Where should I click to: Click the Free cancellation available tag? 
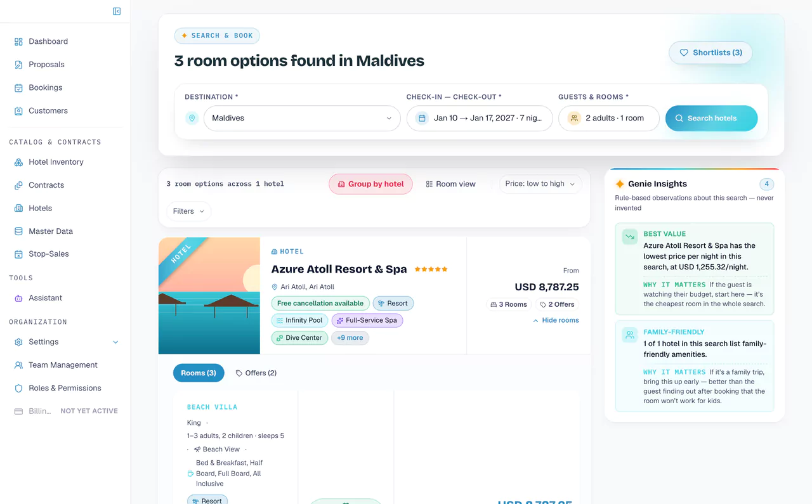pyautogui.click(x=320, y=303)
